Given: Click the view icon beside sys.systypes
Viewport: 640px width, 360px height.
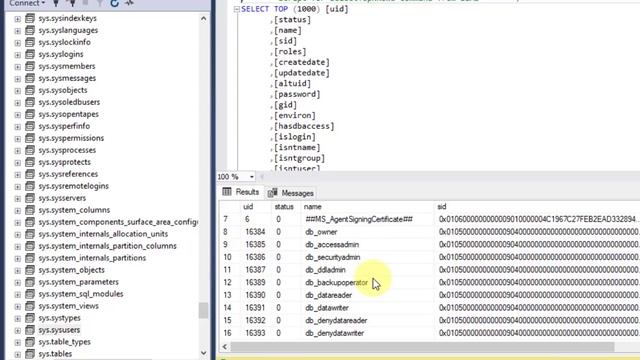Looking at the screenshot, I should [x=30, y=318].
